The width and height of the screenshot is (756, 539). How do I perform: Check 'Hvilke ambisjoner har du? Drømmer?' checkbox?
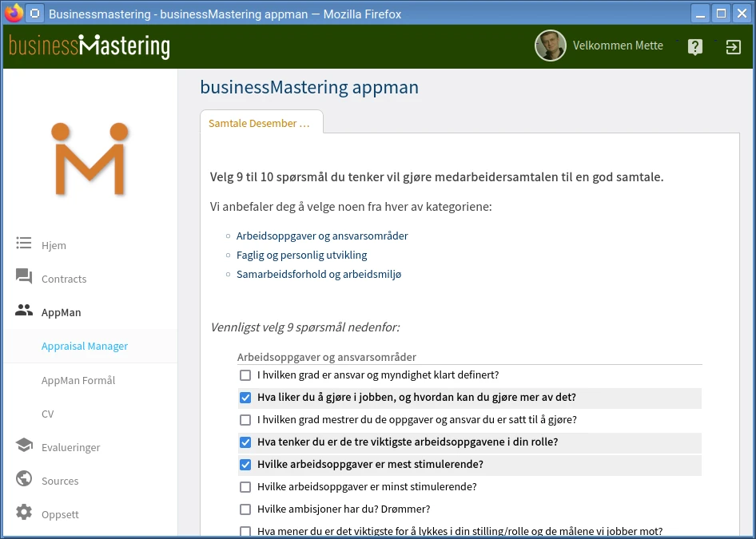[245, 509]
